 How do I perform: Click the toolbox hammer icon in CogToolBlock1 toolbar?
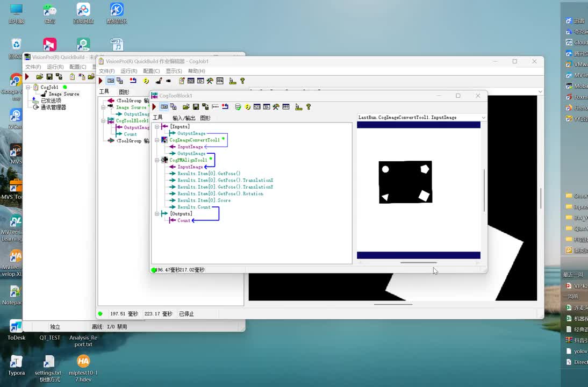276,107
